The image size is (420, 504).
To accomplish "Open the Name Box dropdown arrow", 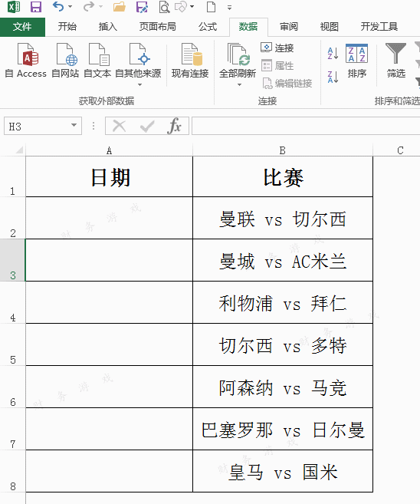I will point(74,125).
